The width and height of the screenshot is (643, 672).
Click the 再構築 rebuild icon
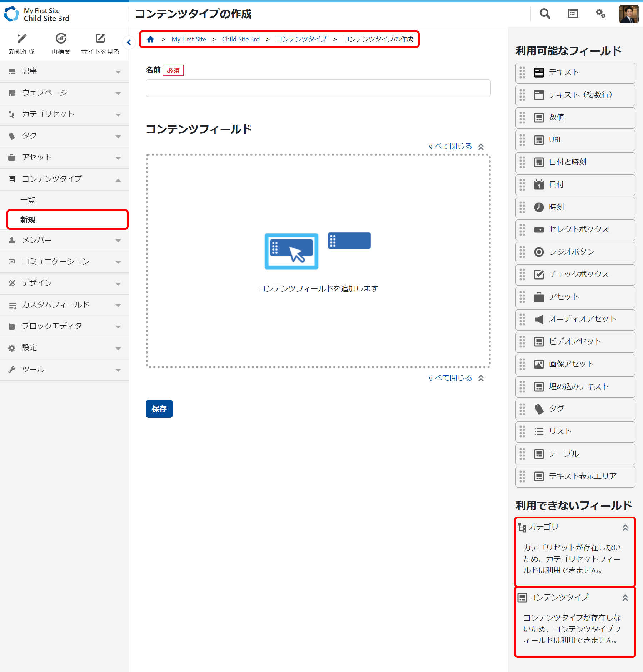(61, 39)
